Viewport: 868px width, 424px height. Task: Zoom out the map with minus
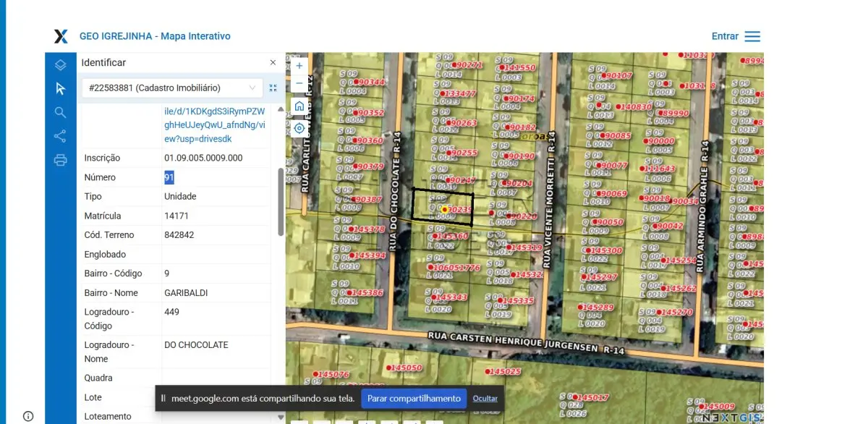coord(299,83)
